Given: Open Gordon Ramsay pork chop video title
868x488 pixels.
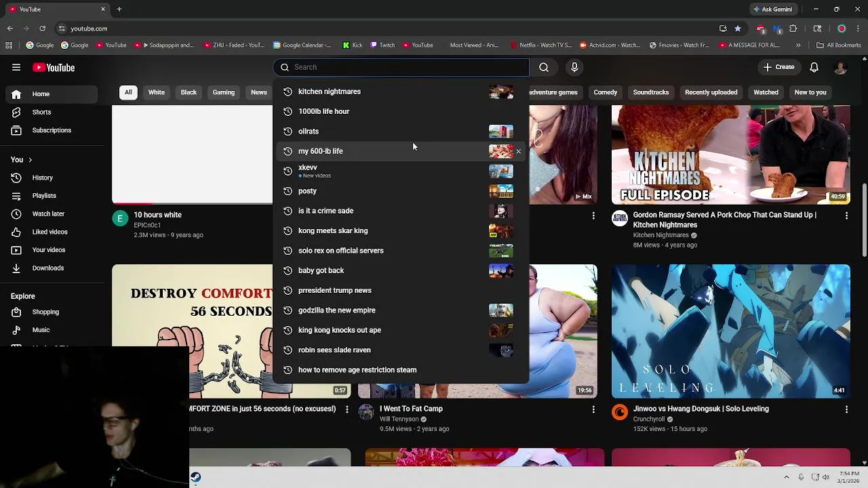Looking at the screenshot, I should (x=724, y=220).
